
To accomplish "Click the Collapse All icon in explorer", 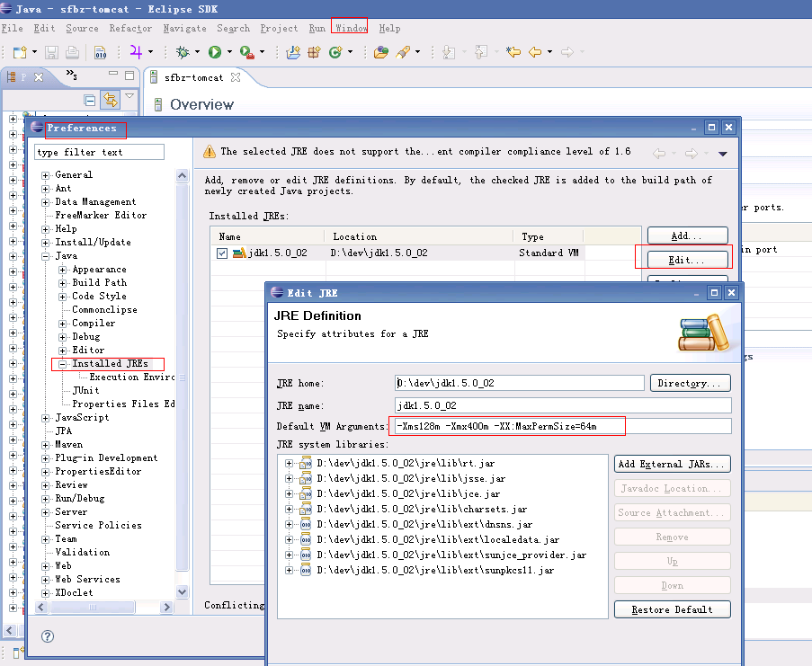I will [90, 100].
